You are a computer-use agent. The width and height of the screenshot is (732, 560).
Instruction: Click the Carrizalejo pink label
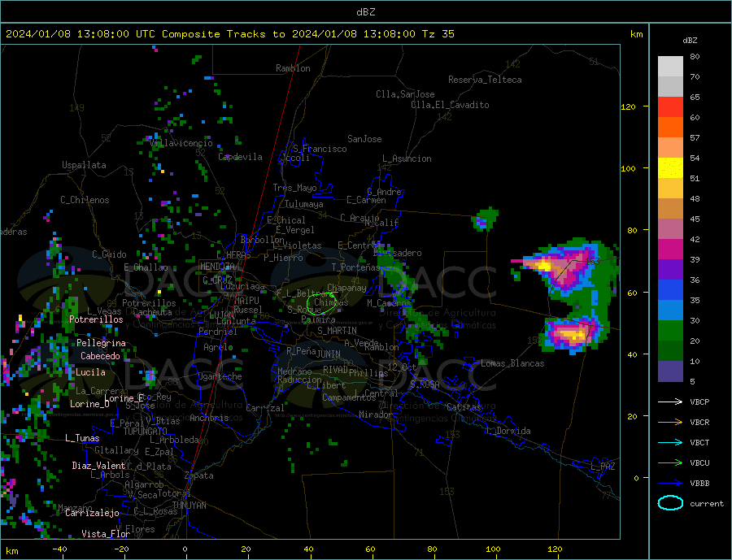pyautogui.click(x=93, y=514)
